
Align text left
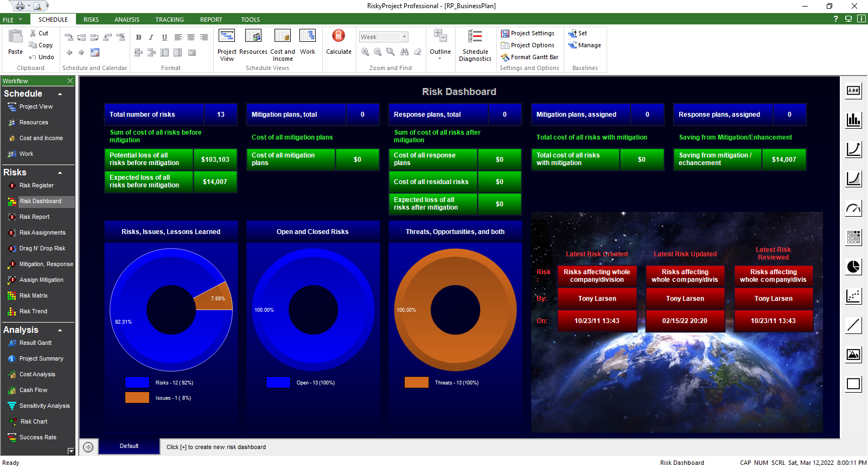[178, 37]
